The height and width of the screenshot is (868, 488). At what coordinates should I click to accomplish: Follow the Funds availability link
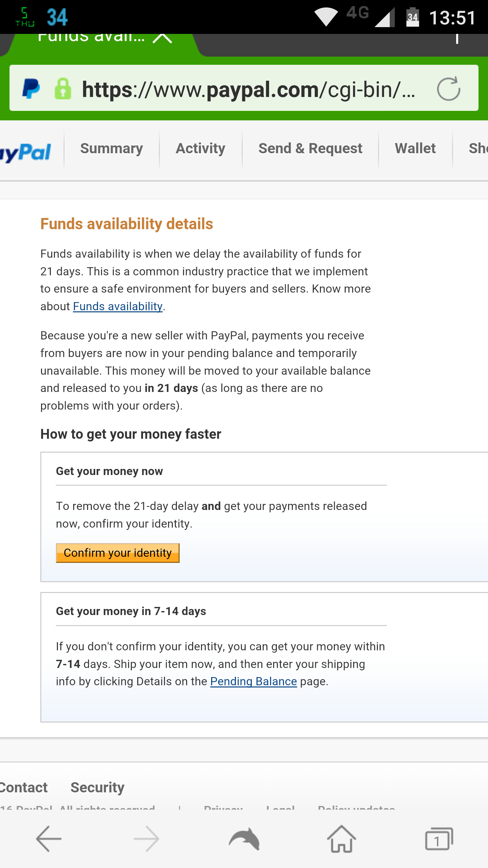[118, 307]
